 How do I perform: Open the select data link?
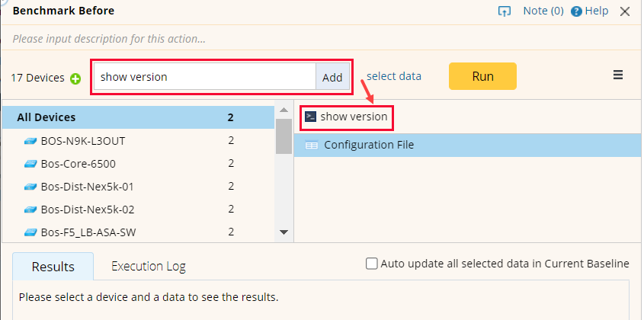[394, 76]
